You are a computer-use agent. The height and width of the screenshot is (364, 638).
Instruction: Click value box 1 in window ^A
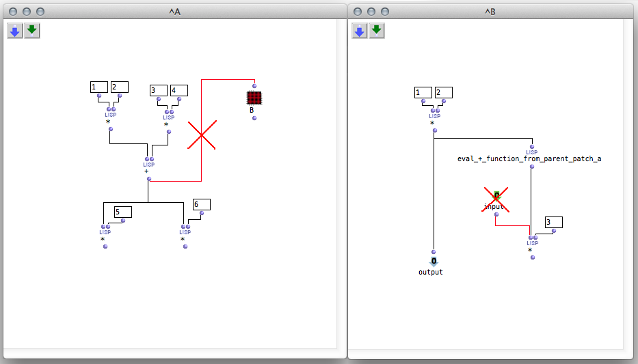(99, 87)
